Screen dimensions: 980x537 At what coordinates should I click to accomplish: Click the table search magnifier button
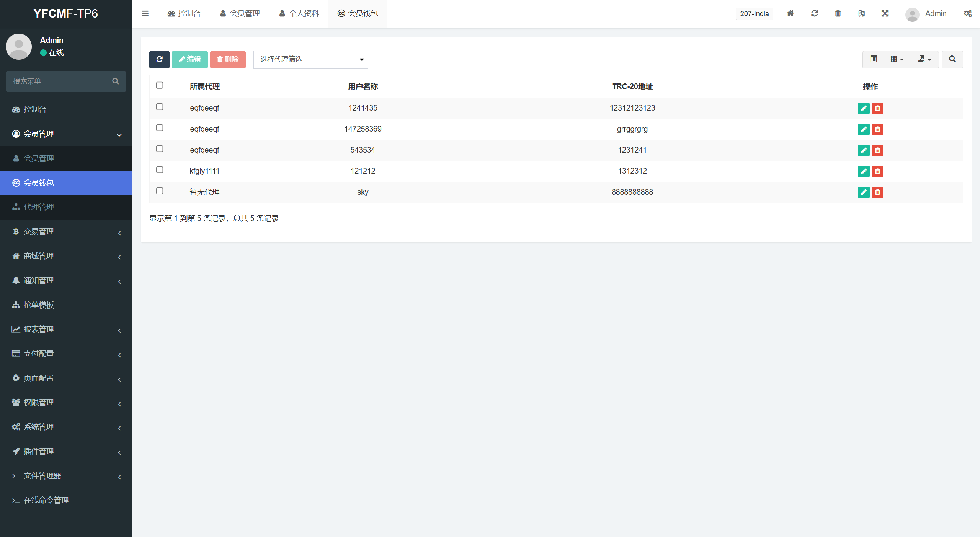pos(952,59)
